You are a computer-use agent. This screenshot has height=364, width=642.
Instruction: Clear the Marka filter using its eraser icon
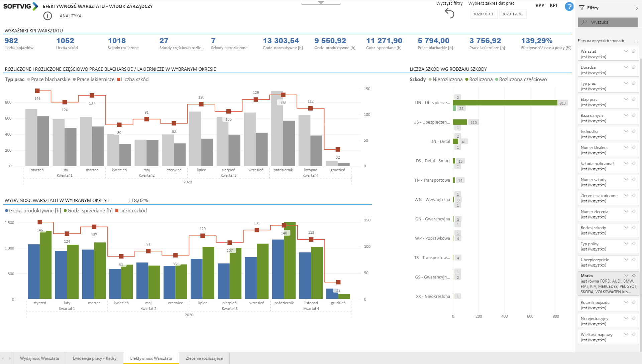633,276
